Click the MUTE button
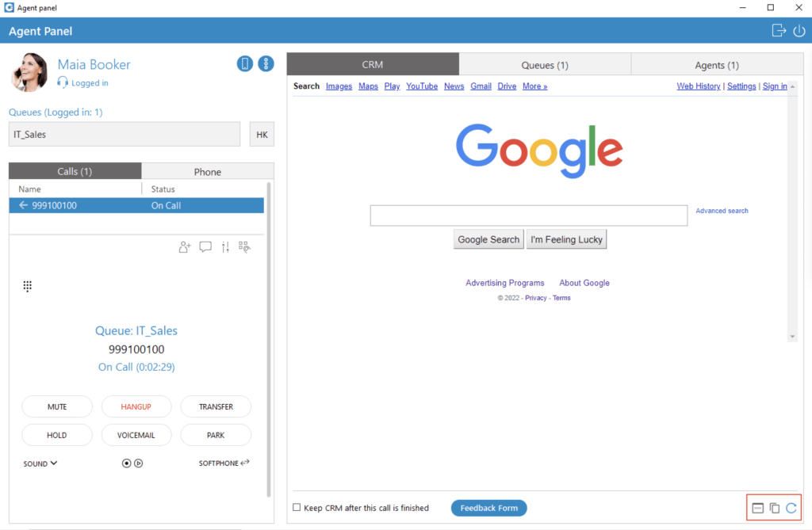Viewport: 812px width, 530px height. pyautogui.click(x=57, y=407)
